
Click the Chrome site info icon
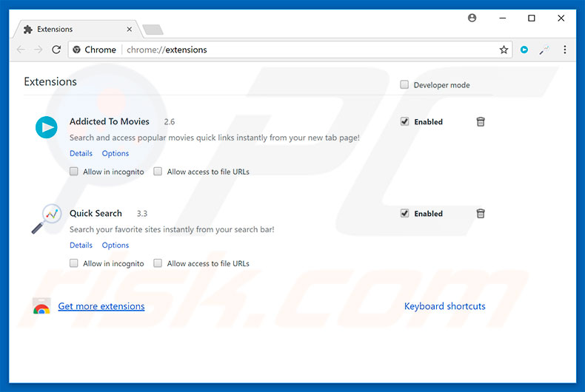pyautogui.click(x=76, y=50)
